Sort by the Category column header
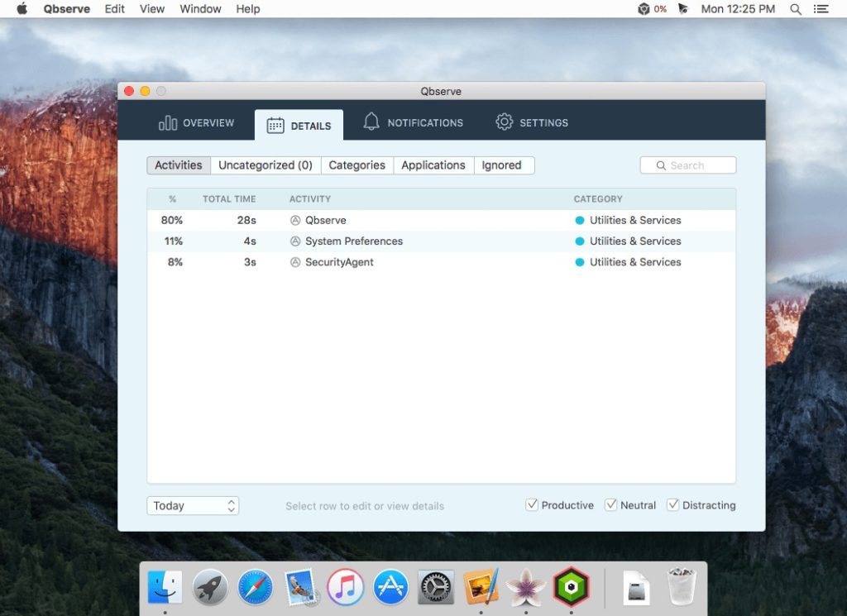Screen dimensions: 847x616 pos(598,198)
